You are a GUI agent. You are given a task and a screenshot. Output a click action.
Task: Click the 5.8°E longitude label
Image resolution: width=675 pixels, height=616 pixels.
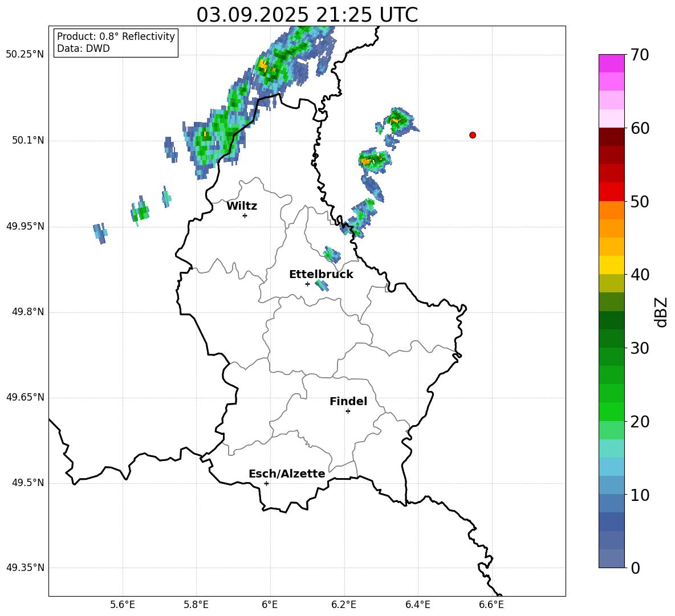tap(196, 605)
